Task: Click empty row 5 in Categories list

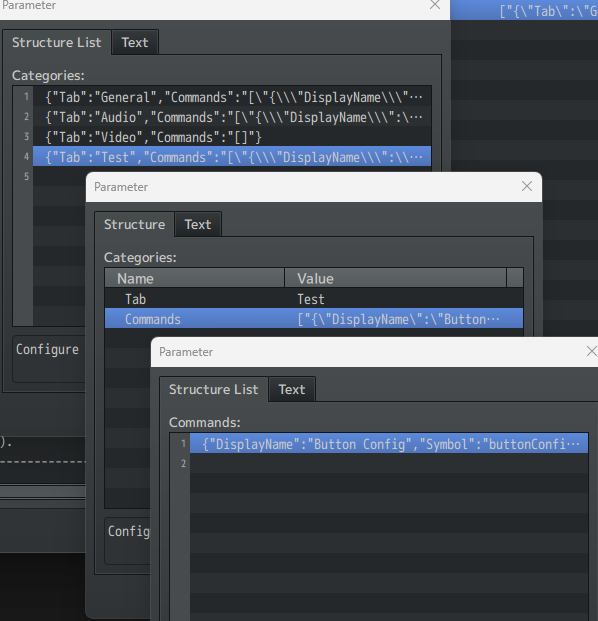Action: (x=232, y=174)
